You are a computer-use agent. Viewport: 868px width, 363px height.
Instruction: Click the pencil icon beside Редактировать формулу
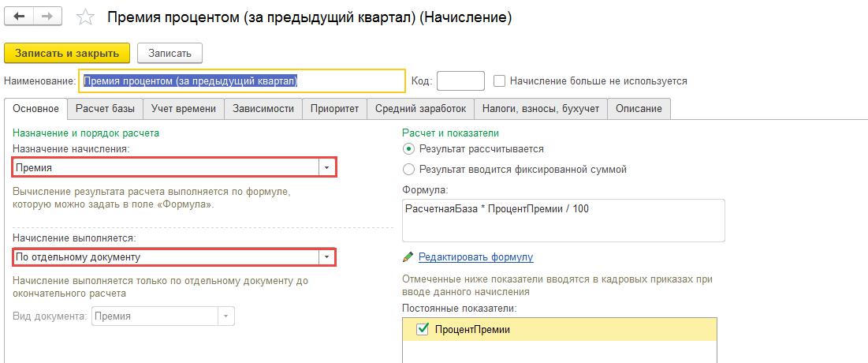(x=408, y=256)
